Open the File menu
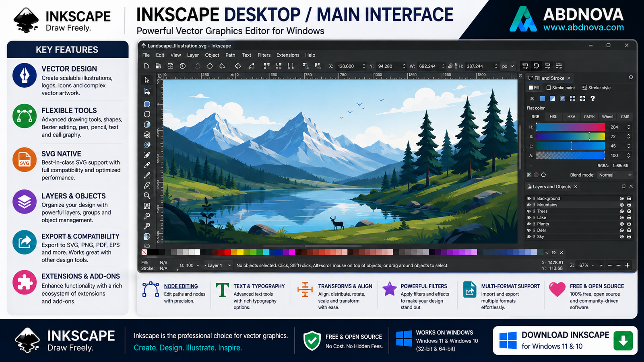Screen dimensions: 644x362 (146, 55)
